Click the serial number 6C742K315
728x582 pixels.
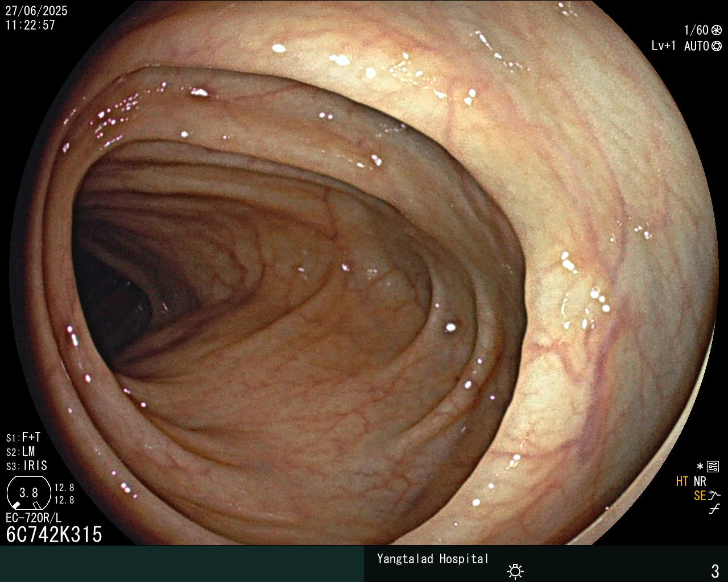54,535
